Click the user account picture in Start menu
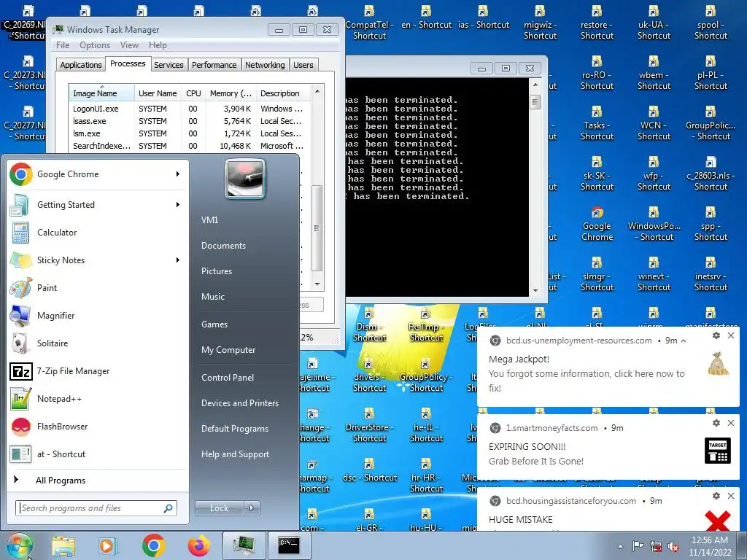747x560 pixels. (245, 179)
